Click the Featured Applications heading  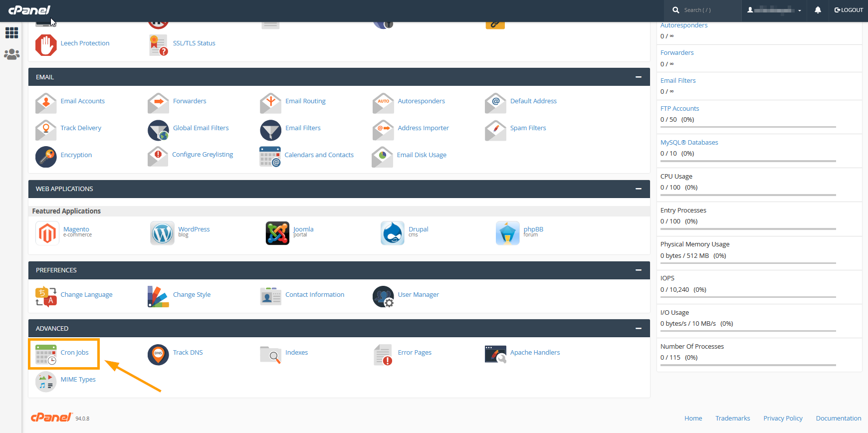point(66,211)
